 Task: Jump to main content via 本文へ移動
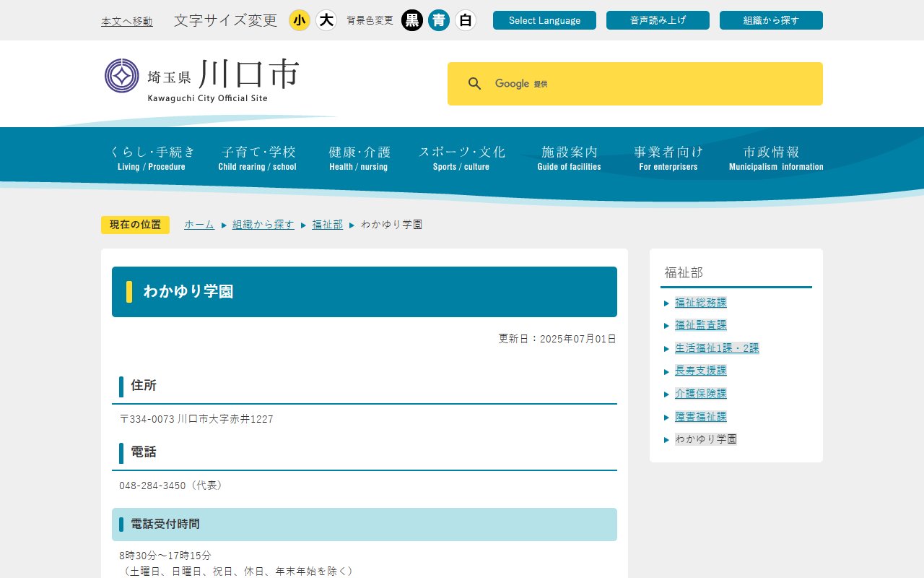(x=127, y=22)
